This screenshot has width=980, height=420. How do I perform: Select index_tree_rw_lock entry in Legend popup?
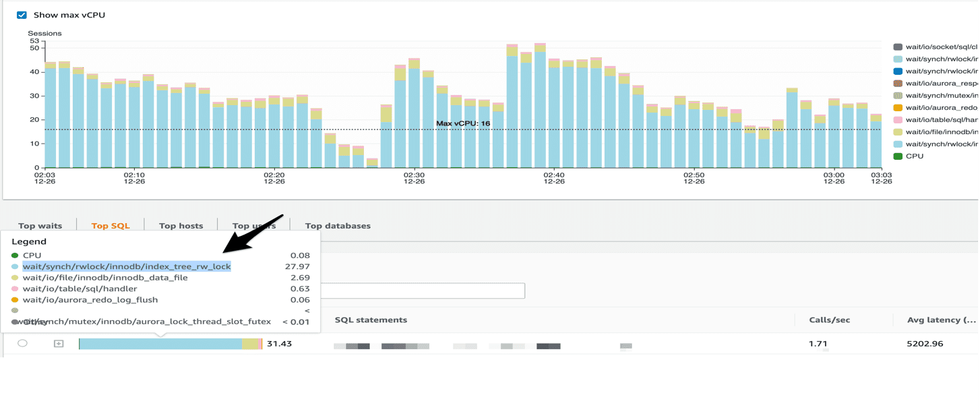(127, 266)
